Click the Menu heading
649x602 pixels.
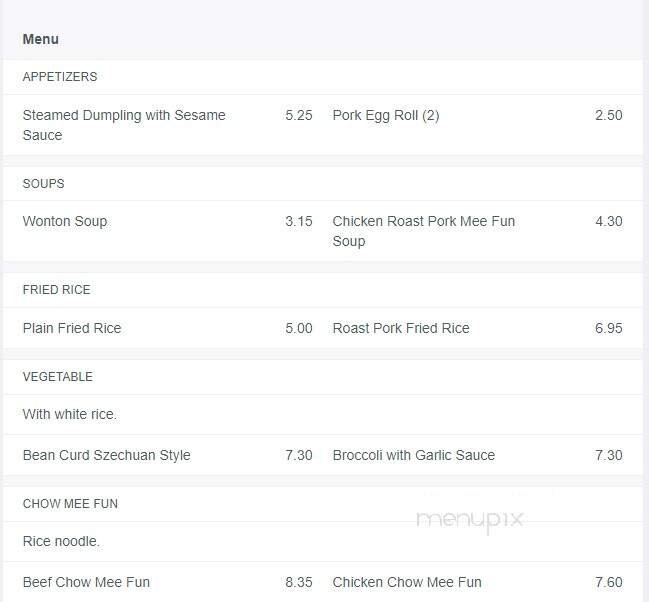pos(41,39)
